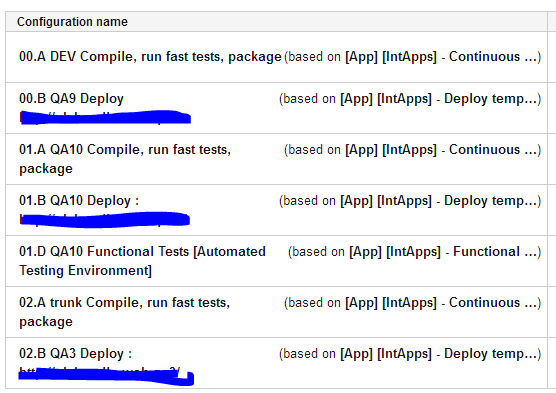Open Continuous template link in 02.A trunk row

(x=440, y=303)
